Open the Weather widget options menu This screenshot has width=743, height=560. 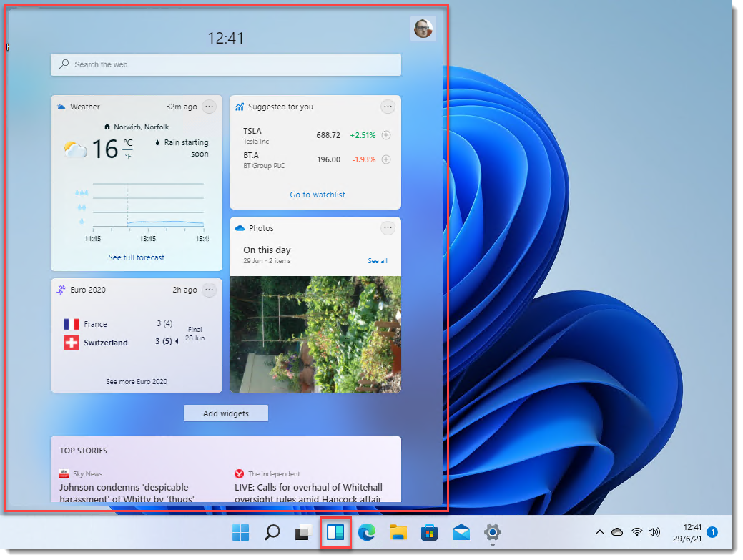click(209, 106)
